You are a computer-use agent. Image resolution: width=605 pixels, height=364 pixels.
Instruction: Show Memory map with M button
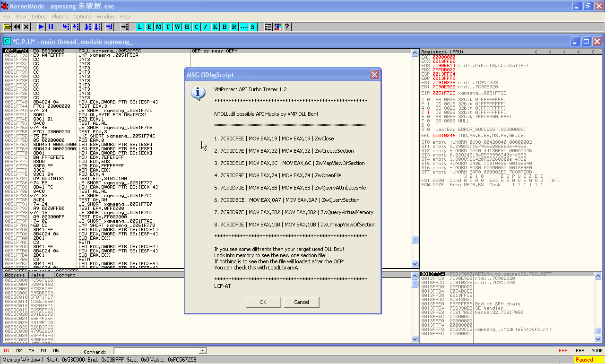point(158,27)
